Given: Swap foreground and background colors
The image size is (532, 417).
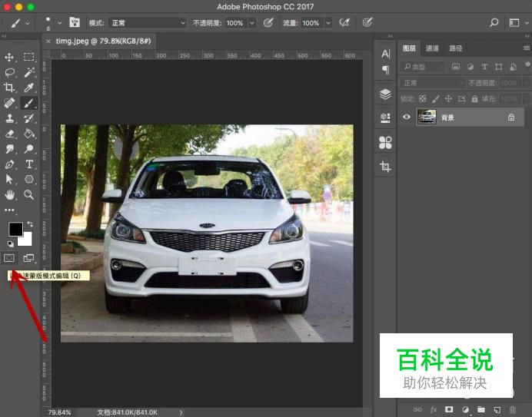Looking at the screenshot, I should coord(30,224).
